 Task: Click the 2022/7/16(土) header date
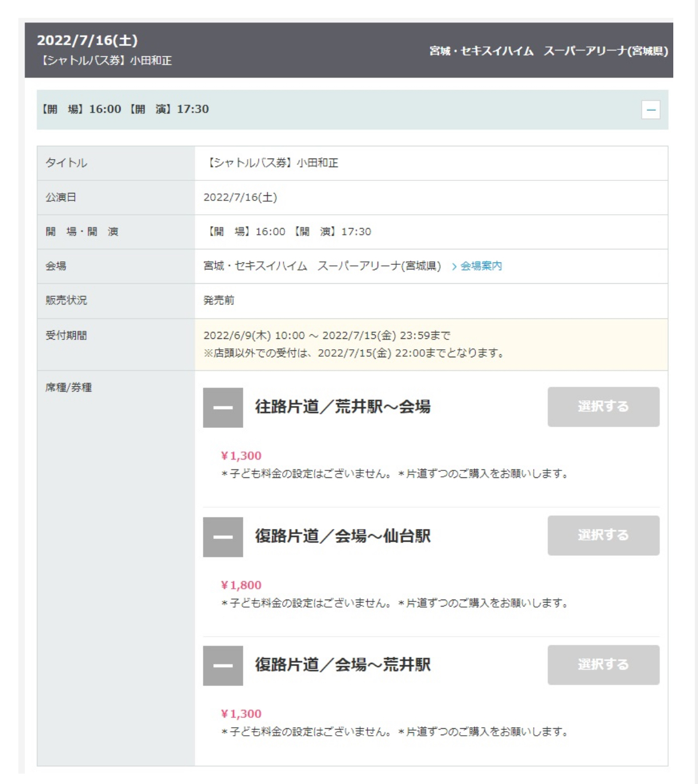coord(87,41)
